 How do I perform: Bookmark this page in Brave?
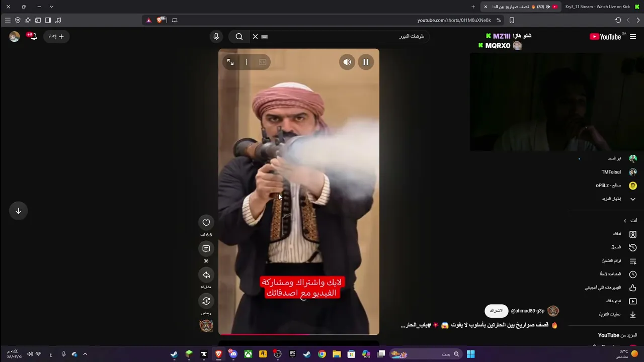point(512,20)
